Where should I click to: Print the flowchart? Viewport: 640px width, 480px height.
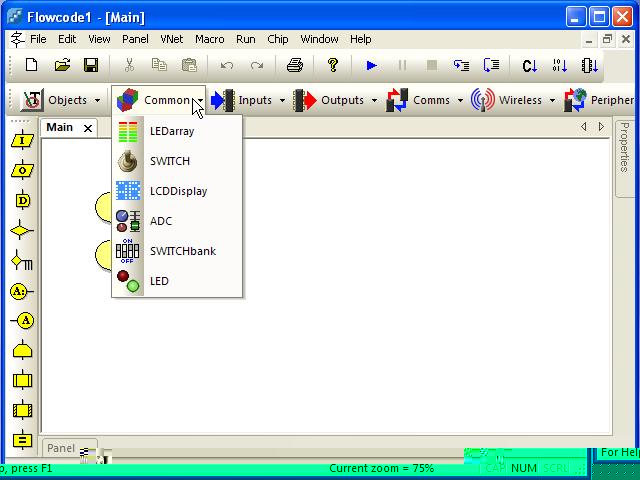pos(295,65)
